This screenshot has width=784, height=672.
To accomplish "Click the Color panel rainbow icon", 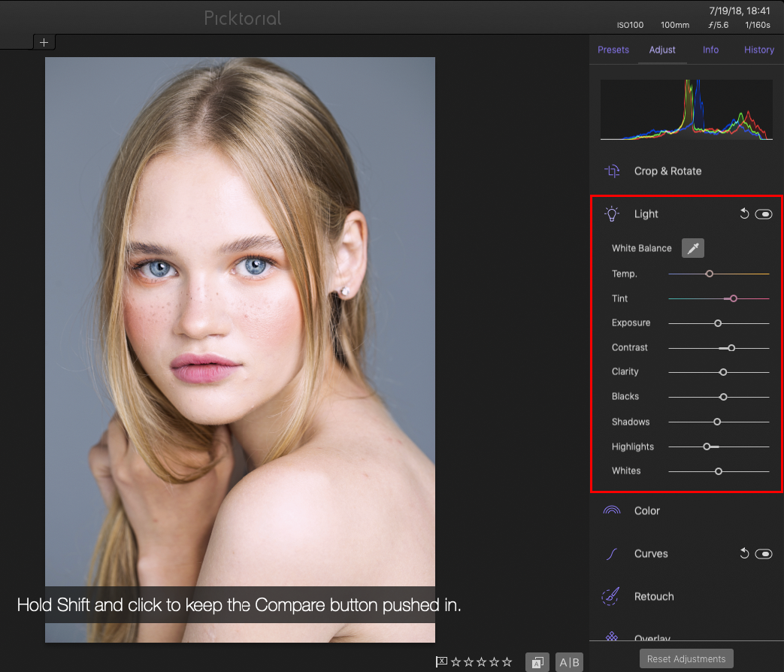I will 612,510.
